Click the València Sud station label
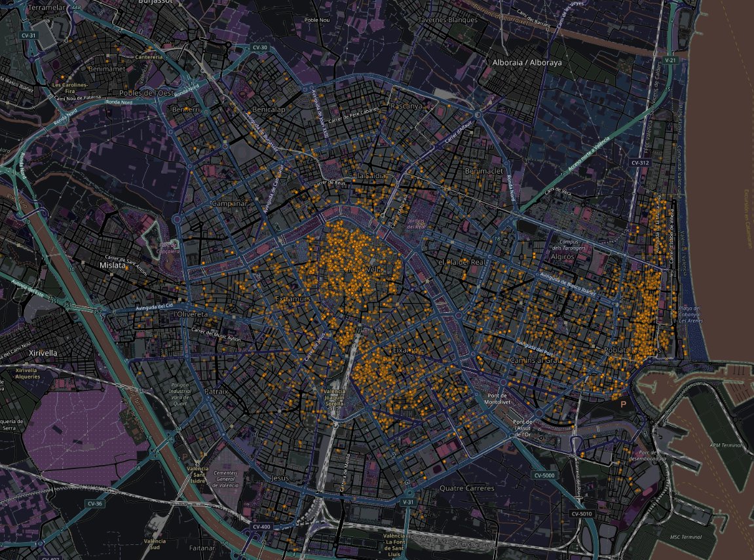Viewport: 754px width, 560px height. 155,544
